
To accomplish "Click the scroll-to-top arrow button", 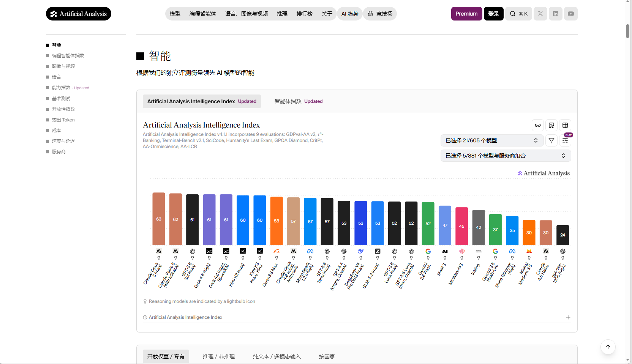I will coord(608,347).
